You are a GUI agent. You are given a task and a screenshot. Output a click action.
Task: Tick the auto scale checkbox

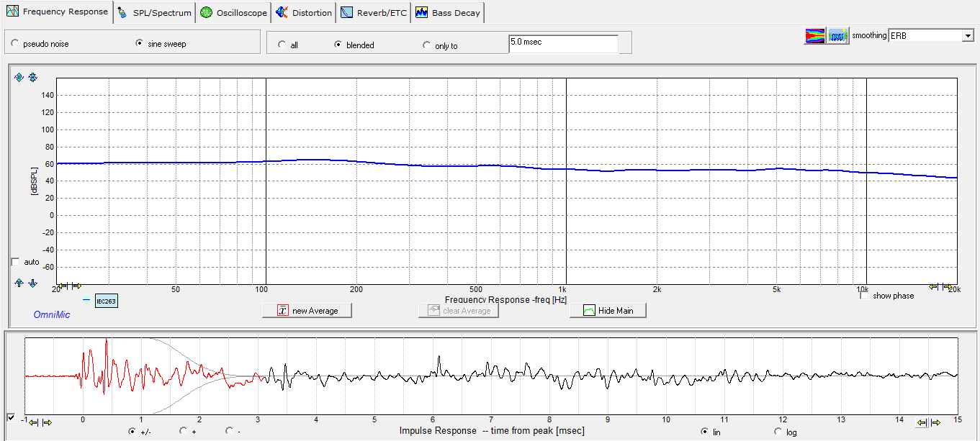[x=15, y=262]
